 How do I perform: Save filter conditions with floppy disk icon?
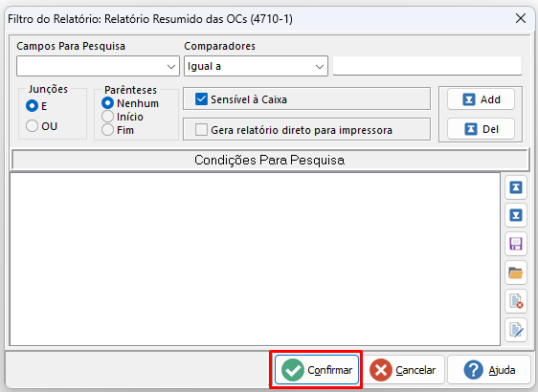click(x=516, y=244)
